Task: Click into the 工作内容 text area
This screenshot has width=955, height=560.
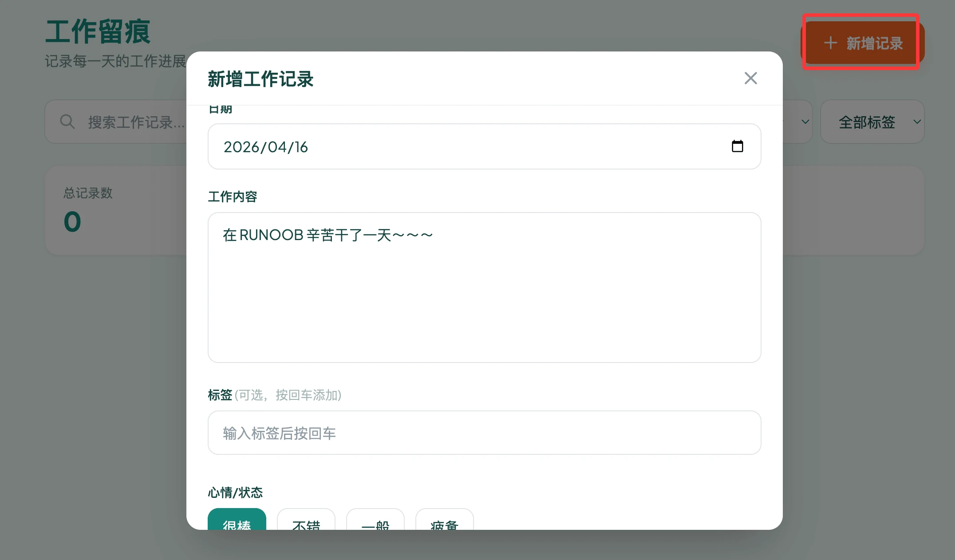Action: coord(484,288)
